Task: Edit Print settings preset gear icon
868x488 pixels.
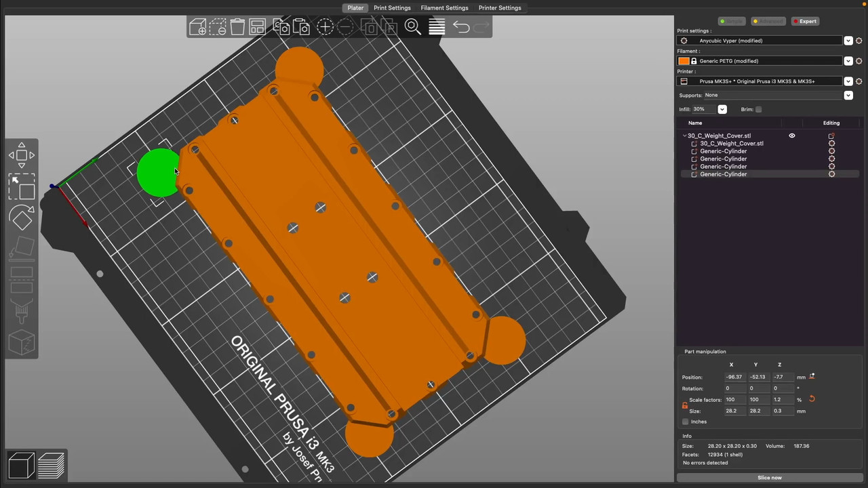Action: point(859,41)
